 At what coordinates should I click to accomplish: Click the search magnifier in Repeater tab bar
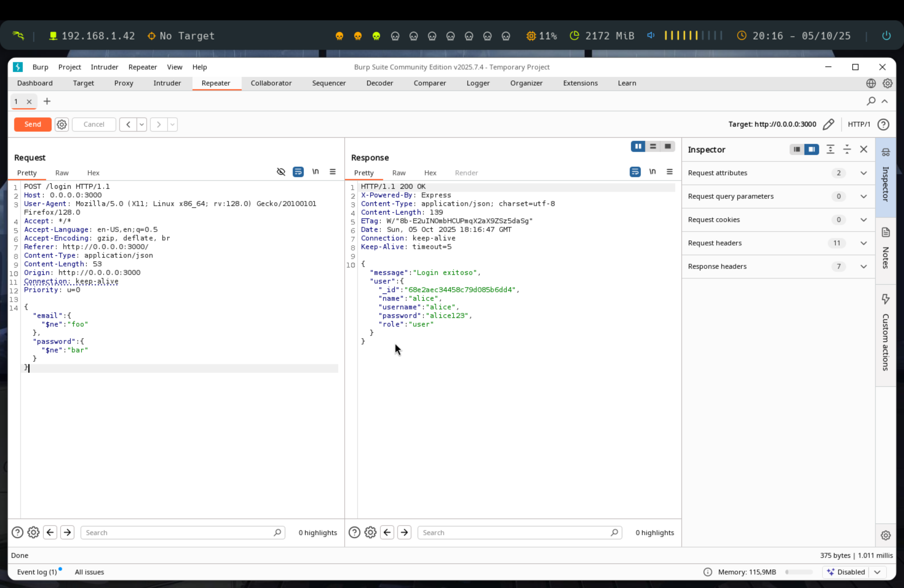click(871, 101)
